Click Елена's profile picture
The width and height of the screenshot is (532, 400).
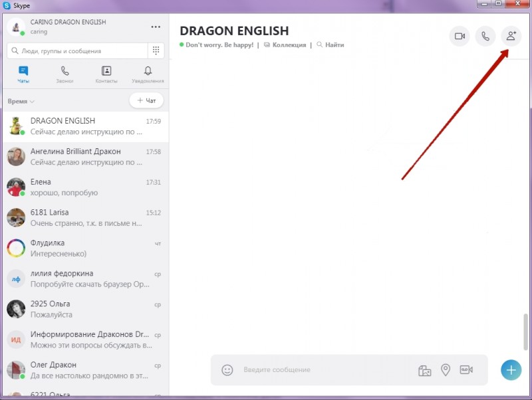tap(16, 187)
